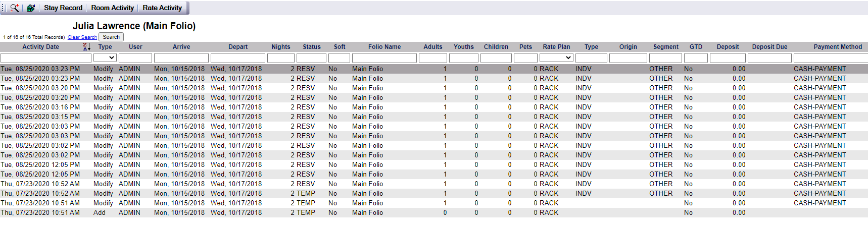This screenshot has width=868, height=227.
Task: Click the toolbar drag handle dots
Action: [3, 8]
